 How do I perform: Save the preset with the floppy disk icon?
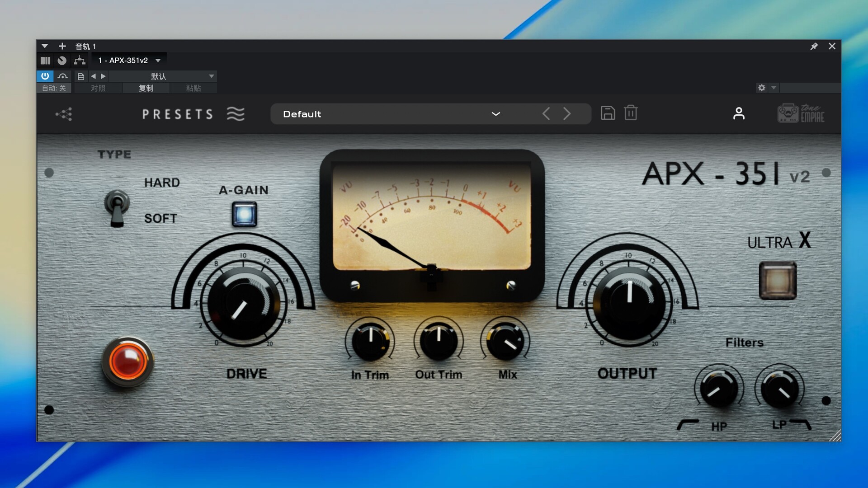tap(608, 113)
